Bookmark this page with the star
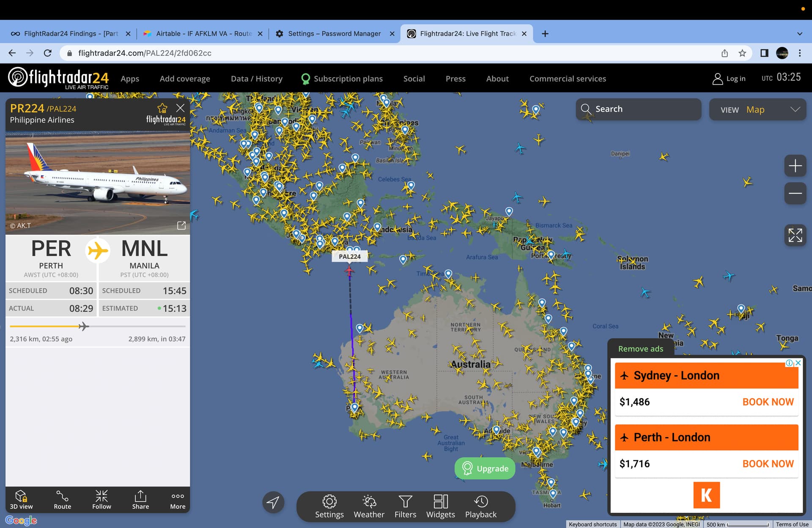The image size is (812, 528). pyautogui.click(x=742, y=53)
